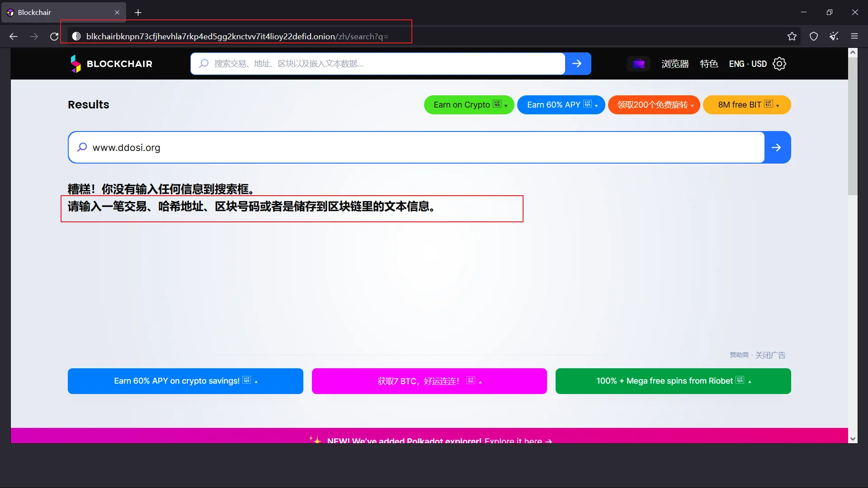Click the shield security icon in address bar
Image resolution: width=868 pixels, height=488 pixels.
(813, 36)
